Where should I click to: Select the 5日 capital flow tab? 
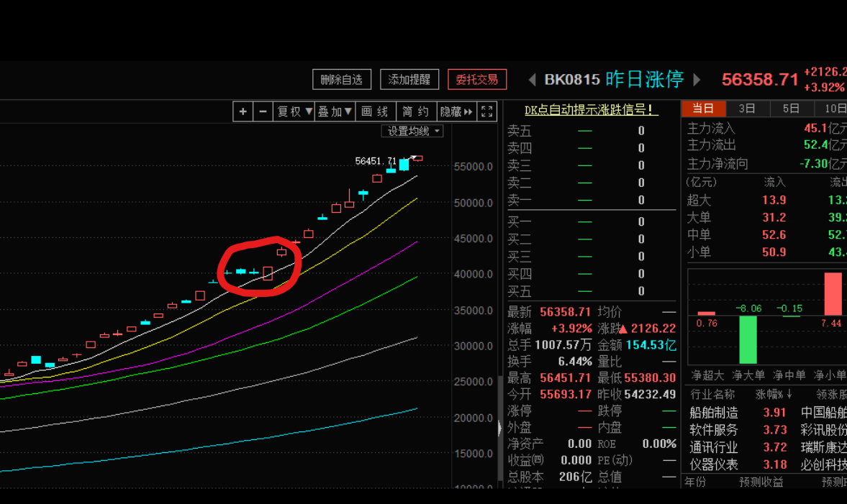click(791, 109)
